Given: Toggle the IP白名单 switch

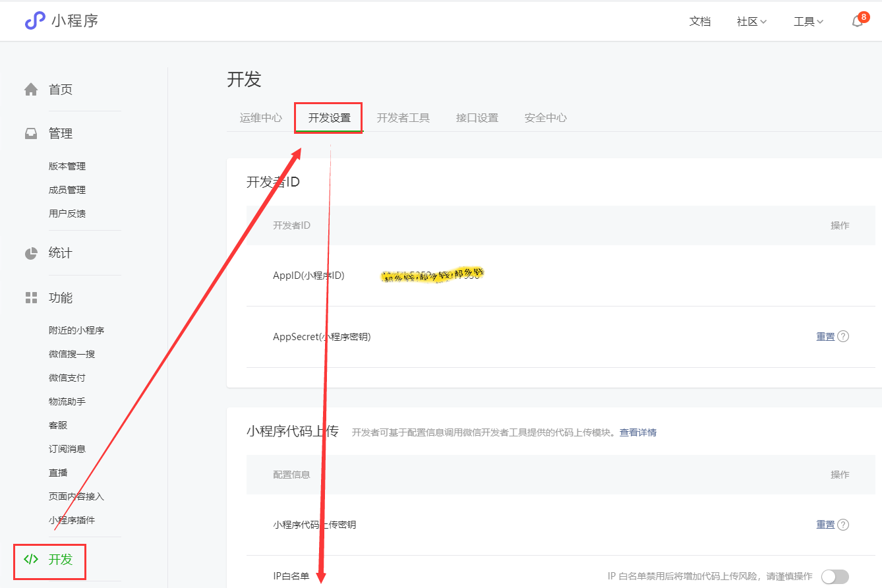Looking at the screenshot, I should pyautogui.click(x=835, y=577).
